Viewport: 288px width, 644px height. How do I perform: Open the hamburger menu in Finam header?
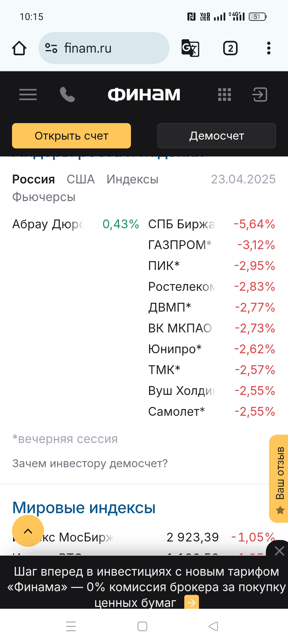[x=28, y=95]
